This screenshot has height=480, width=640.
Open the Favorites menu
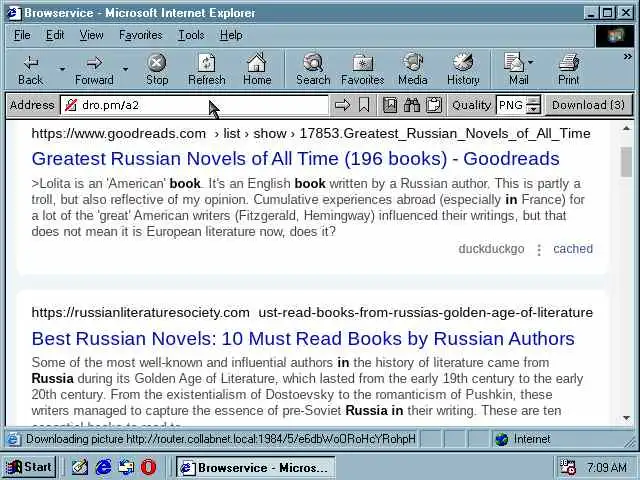coord(140,36)
